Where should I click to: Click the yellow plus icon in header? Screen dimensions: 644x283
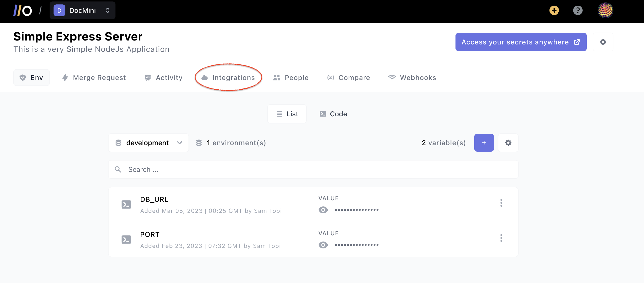pos(554,11)
